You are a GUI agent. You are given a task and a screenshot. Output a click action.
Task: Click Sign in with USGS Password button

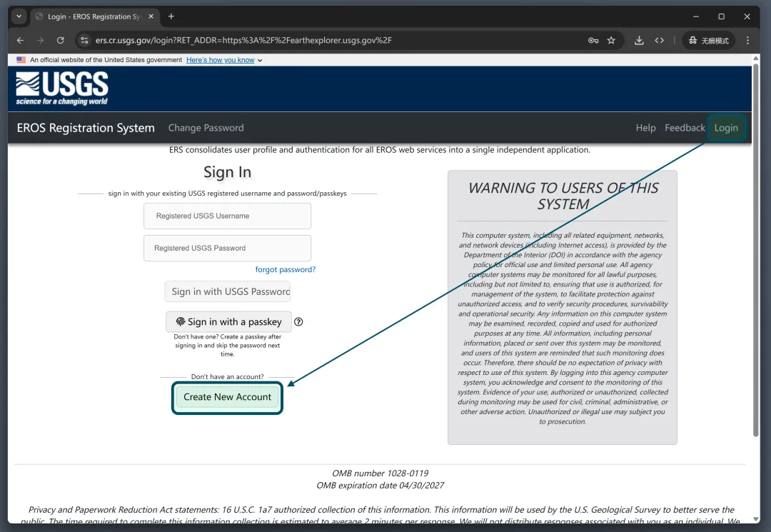[x=227, y=291]
